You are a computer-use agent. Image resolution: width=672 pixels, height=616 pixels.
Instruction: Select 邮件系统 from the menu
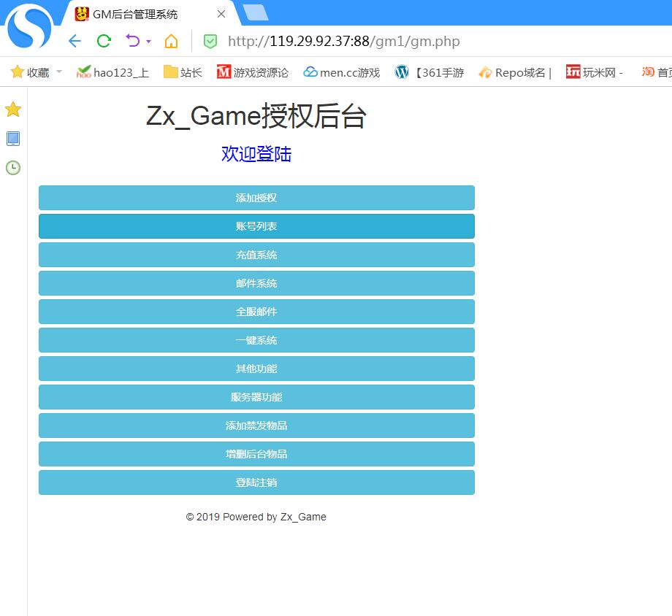click(256, 283)
